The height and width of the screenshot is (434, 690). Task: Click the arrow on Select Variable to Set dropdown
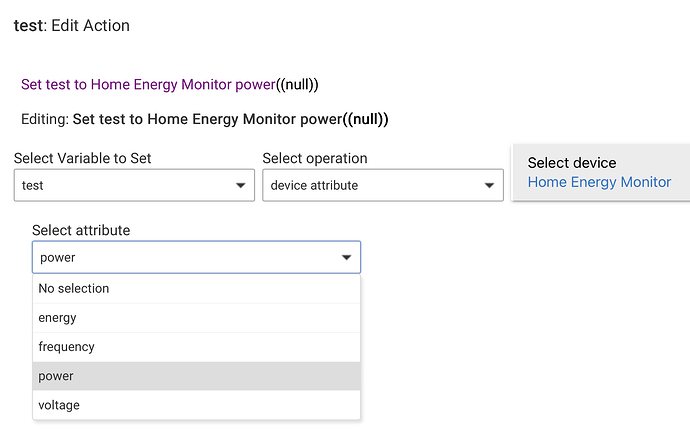(240, 186)
